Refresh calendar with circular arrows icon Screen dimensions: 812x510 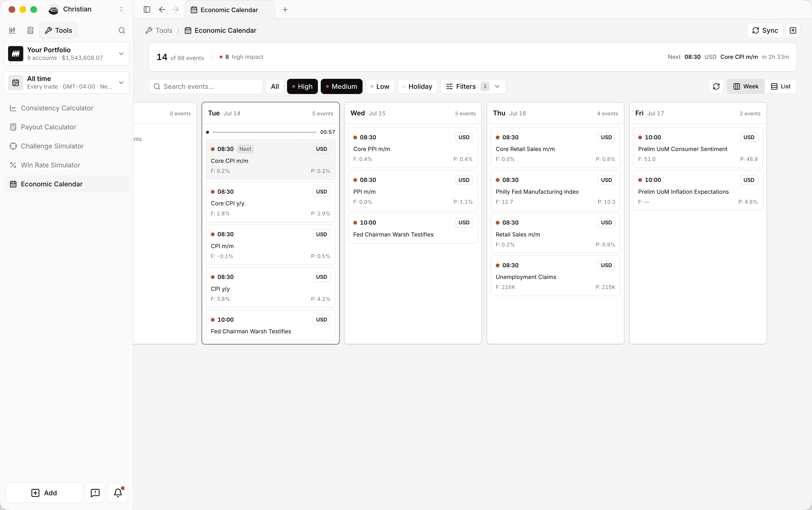click(716, 86)
